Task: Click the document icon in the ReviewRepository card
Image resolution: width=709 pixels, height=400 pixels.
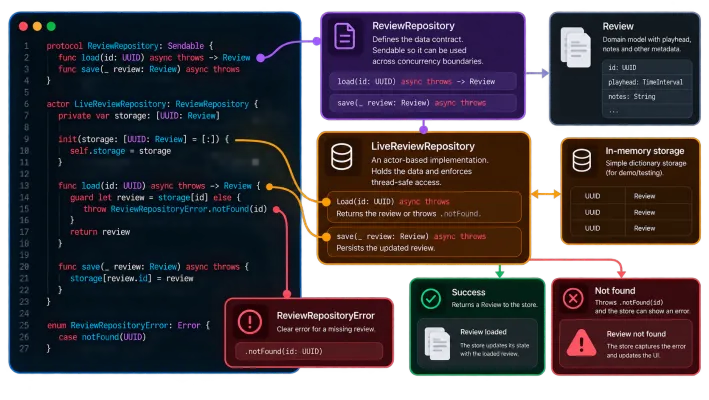Action: (x=345, y=36)
